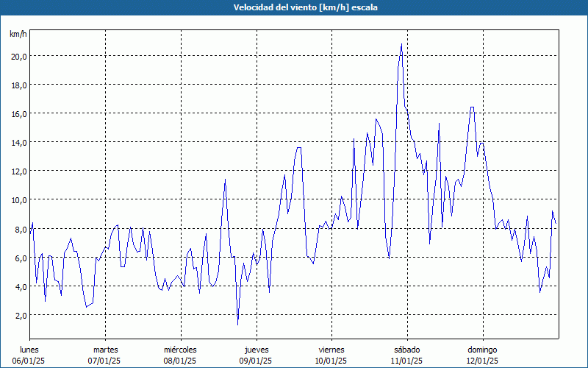Click the date 11/01/25
This screenshot has height=368, width=588.
point(406,361)
